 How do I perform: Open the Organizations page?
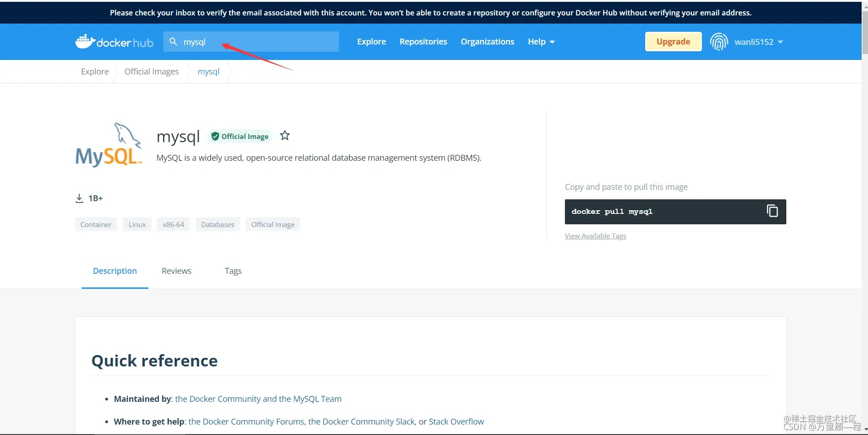coord(487,42)
